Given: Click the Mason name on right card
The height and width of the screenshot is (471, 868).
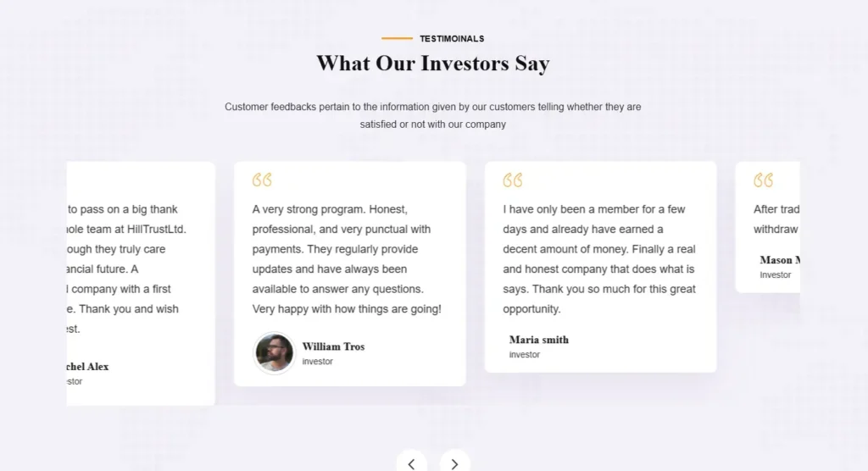Looking at the screenshot, I should 779,260.
